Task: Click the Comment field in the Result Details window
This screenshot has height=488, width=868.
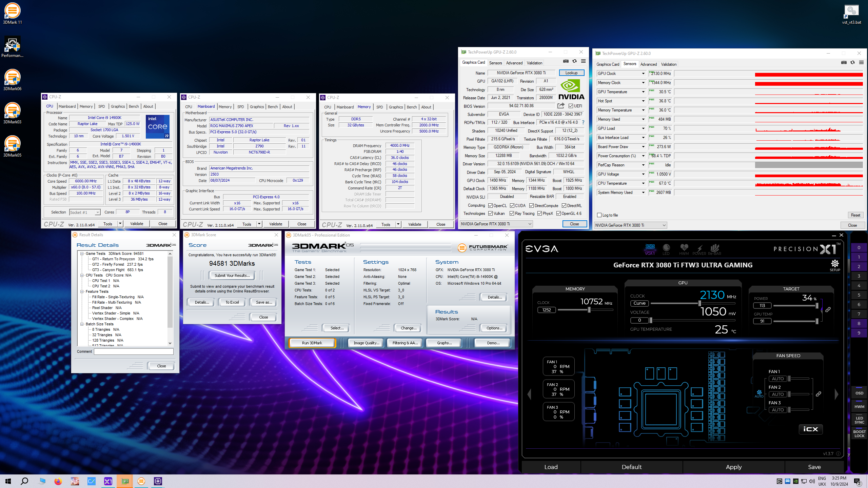Action: (134, 351)
